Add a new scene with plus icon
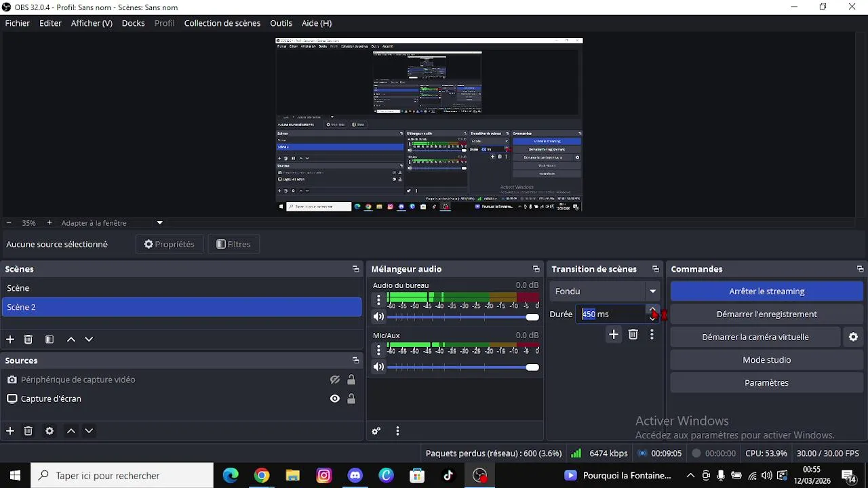The width and height of the screenshot is (868, 488). point(10,340)
